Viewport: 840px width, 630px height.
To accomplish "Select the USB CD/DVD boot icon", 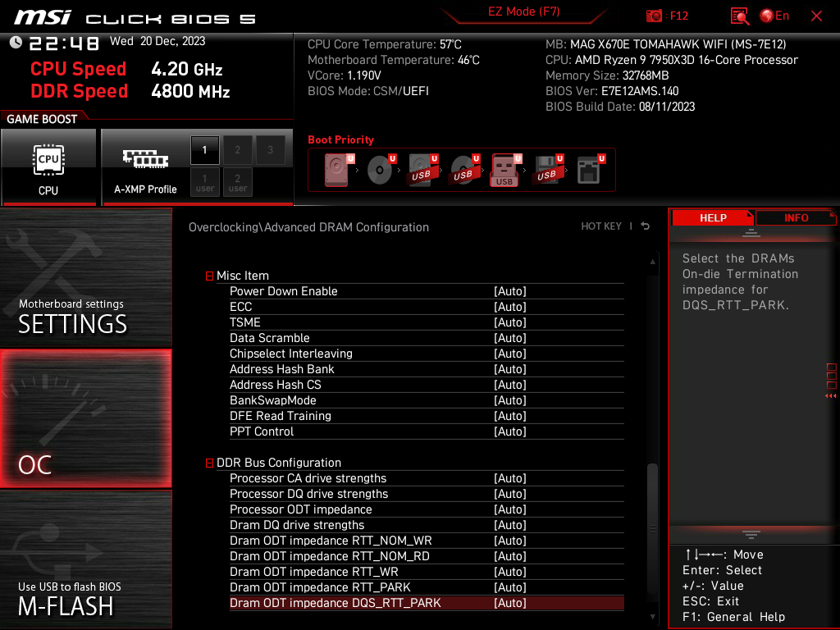I will (464, 170).
